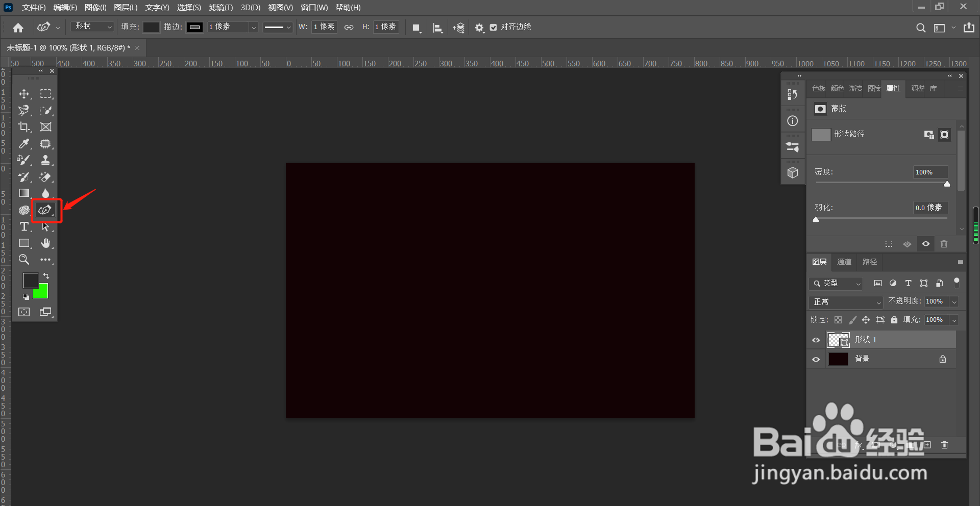Select the Gradient tool
This screenshot has height=506, width=980.
click(x=24, y=193)
